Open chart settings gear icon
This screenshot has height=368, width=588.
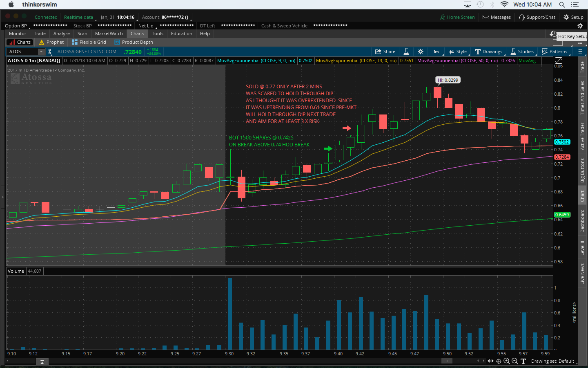click(421, 52)
